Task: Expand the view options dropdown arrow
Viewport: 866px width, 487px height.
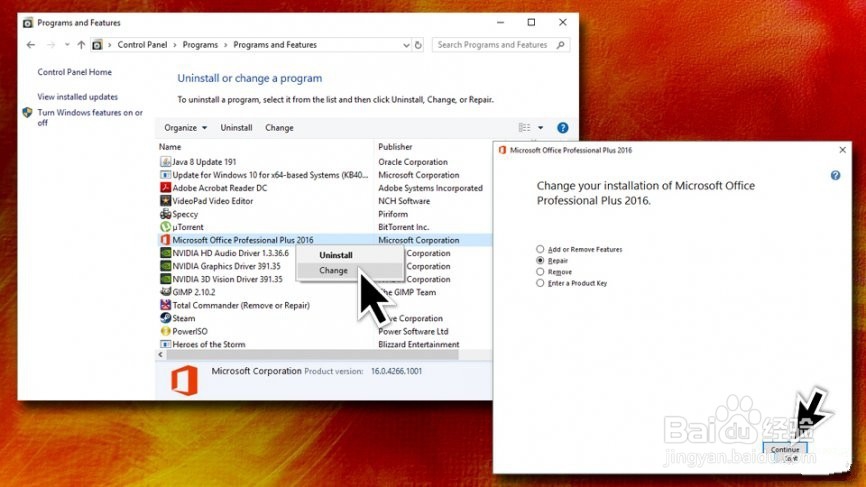Action: pyautogui.click(x=541, y=128)
